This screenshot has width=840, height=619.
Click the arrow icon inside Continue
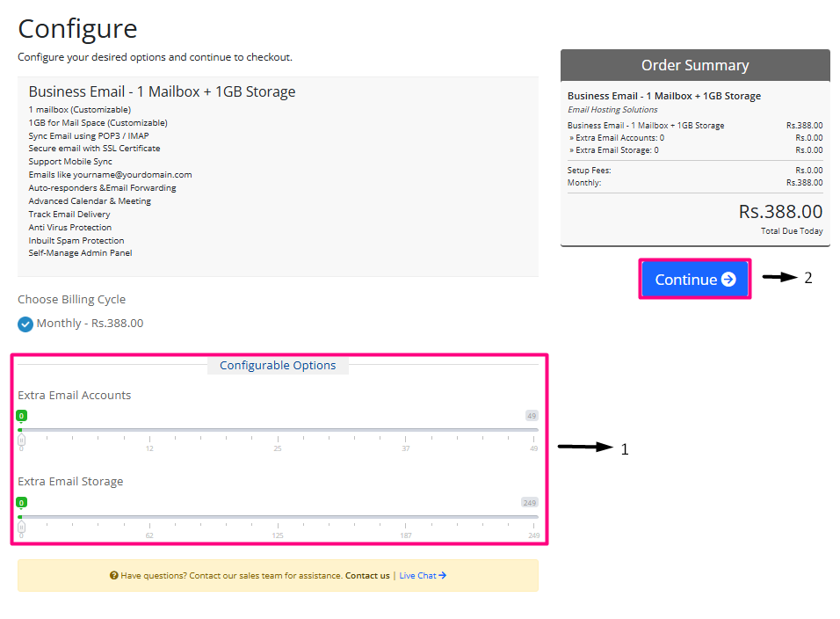coord(728,280)
